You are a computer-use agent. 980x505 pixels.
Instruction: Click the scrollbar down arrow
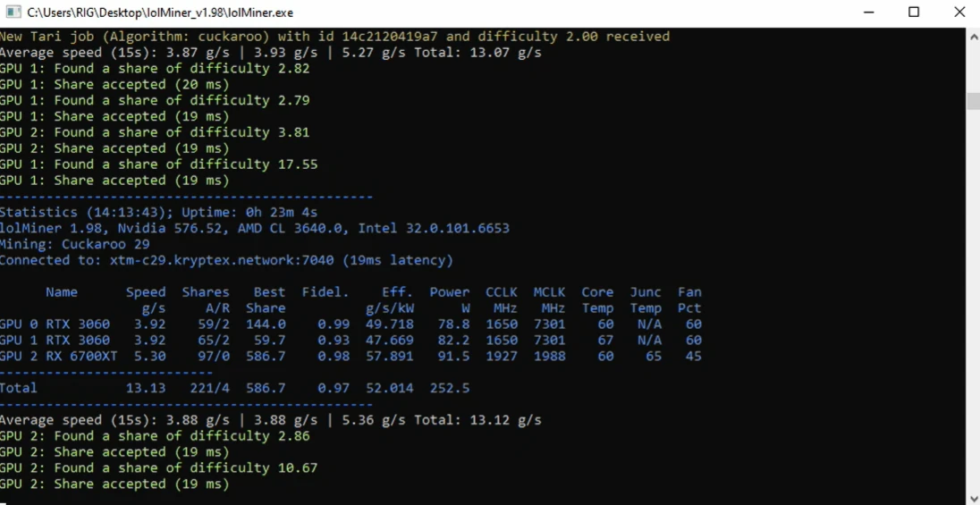coord(973,497)
